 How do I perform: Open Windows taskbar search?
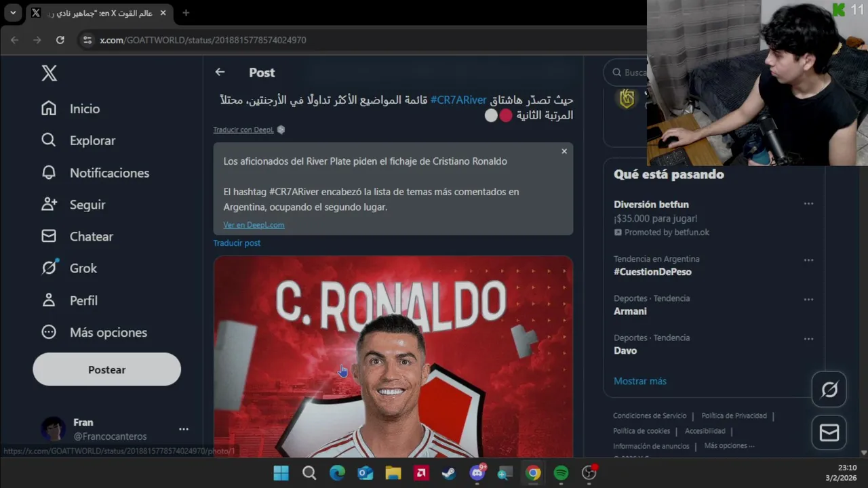tap(309, 473)
